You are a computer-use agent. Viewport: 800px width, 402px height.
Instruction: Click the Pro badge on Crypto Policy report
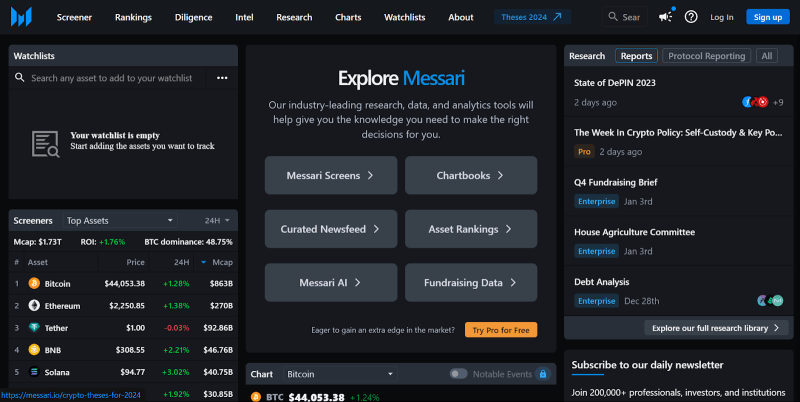point(584,152)
